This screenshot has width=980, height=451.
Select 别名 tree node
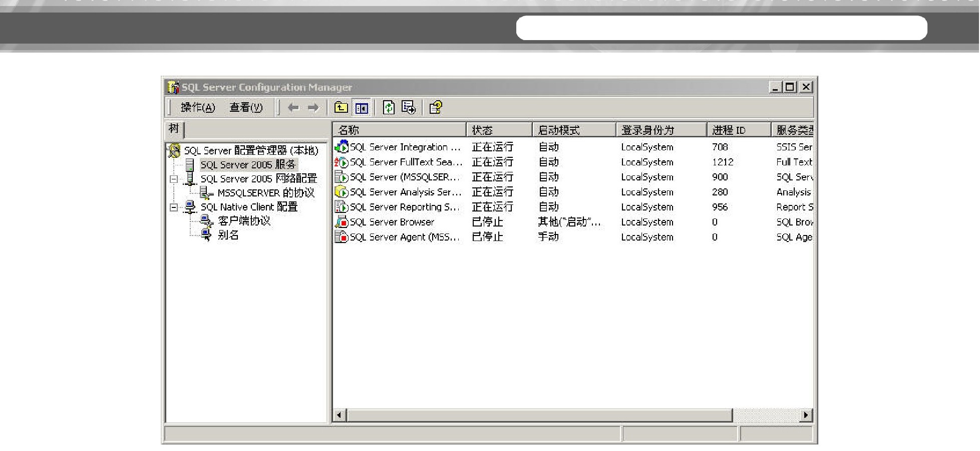(228, 235)
